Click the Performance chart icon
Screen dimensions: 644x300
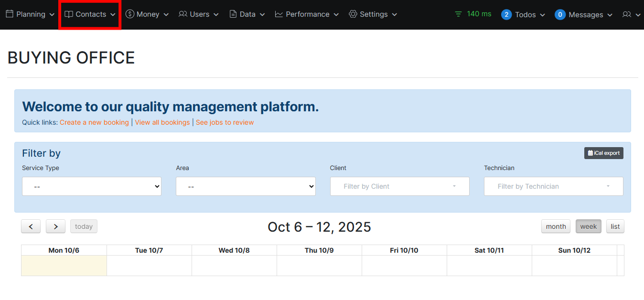[279, 14]
